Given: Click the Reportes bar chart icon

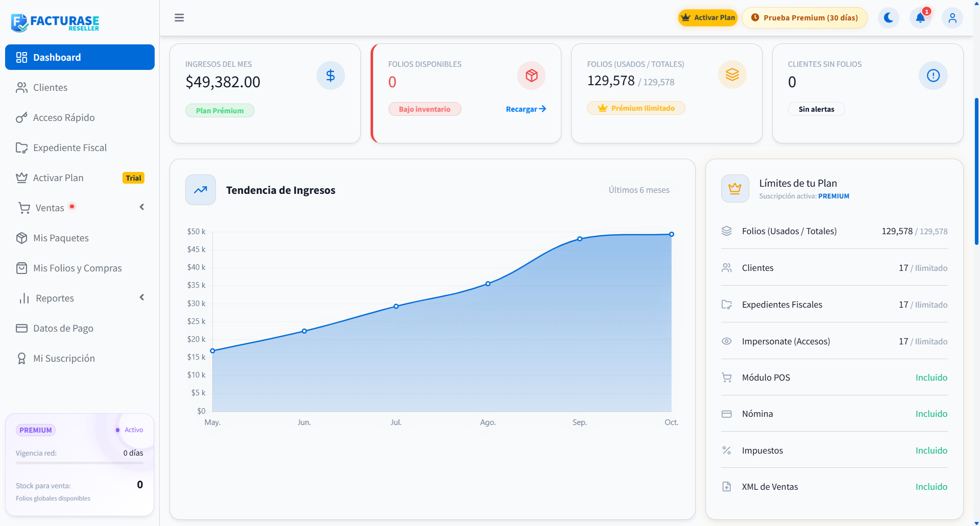Looking at the screenshot, I should (24, 298).
